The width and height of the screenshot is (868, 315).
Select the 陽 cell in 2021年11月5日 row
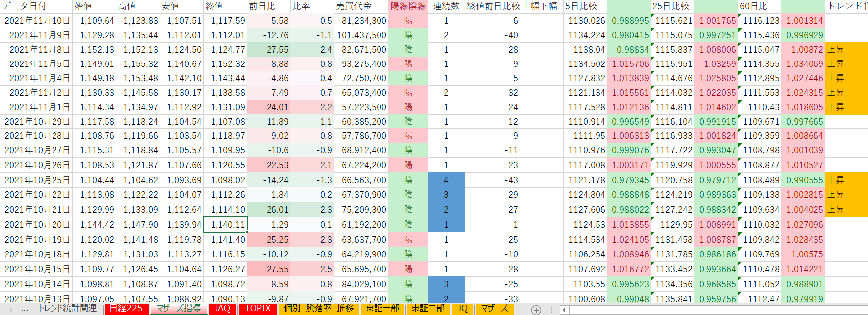[x=408, y=64]
